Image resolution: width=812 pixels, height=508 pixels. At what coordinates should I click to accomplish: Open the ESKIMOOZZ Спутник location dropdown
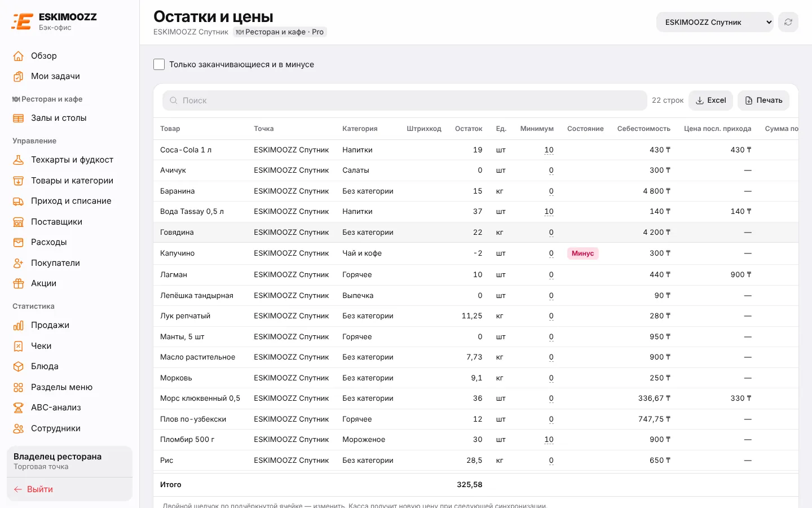click(x=714, y=22)
